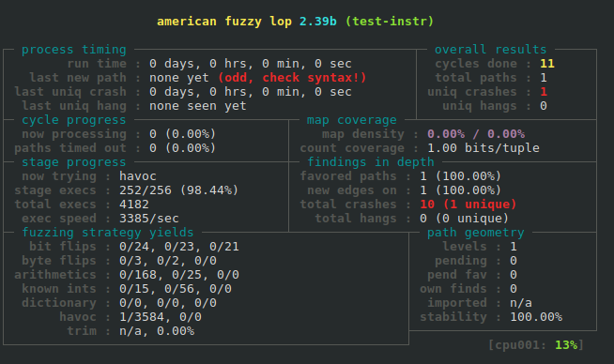Viewport: 614px width, 364px height.
Task: Click the stability 100.00% value
Action: [x=536, y=317]
